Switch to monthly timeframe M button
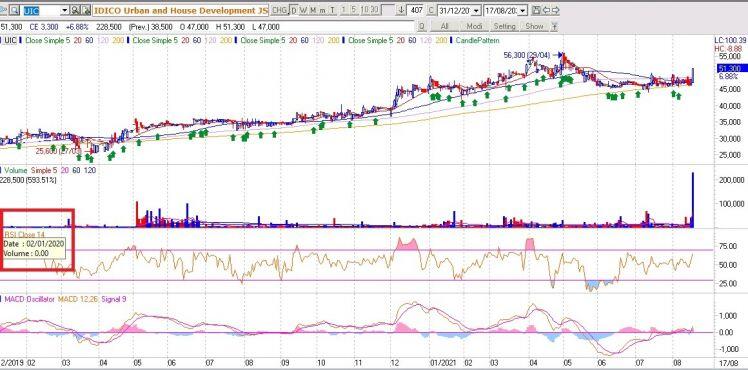 [313, 10]
